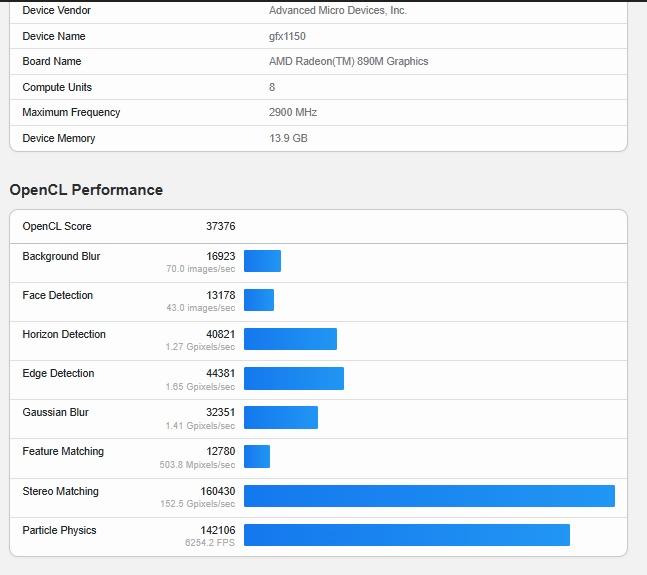The image size is (647, 575).
Task: Click the 2900 MHz maximum frequency value
Action: pyautogui.click(x=294, y=113)
